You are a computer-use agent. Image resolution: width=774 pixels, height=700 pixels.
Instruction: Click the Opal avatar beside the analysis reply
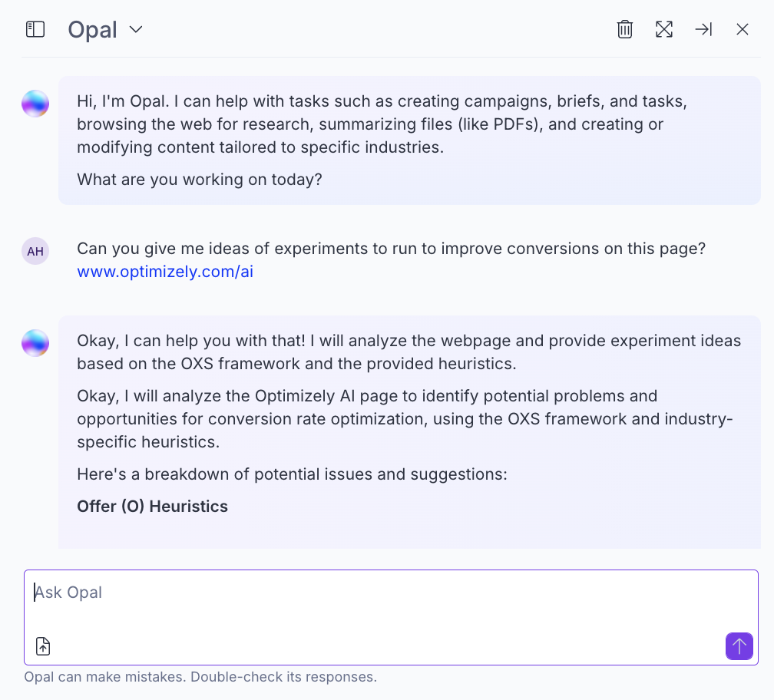tap(35, 342)
